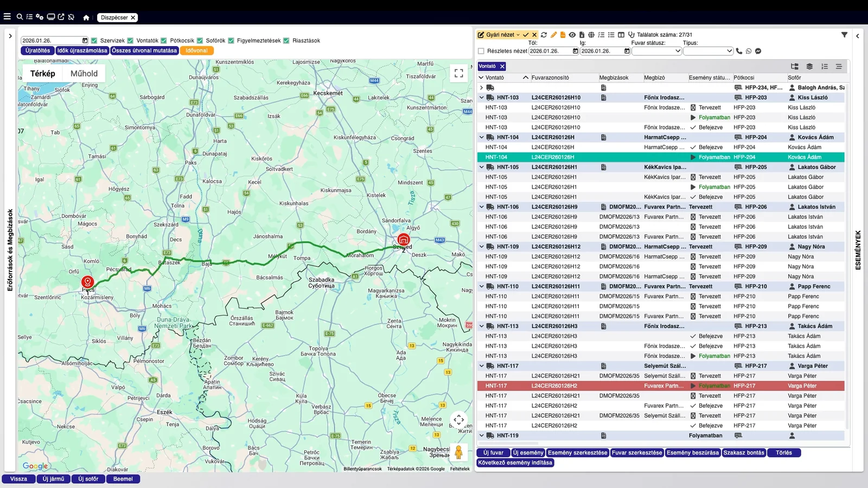This screenshot has height=488, width=868.
Task: Expand the left Erőforrások és Megbízások panel
Action: pyautogui.click(x=10, y=36)
